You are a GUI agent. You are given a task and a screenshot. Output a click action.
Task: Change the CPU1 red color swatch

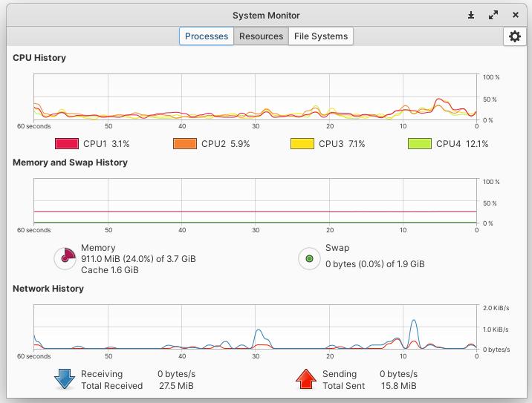[67, 144]
